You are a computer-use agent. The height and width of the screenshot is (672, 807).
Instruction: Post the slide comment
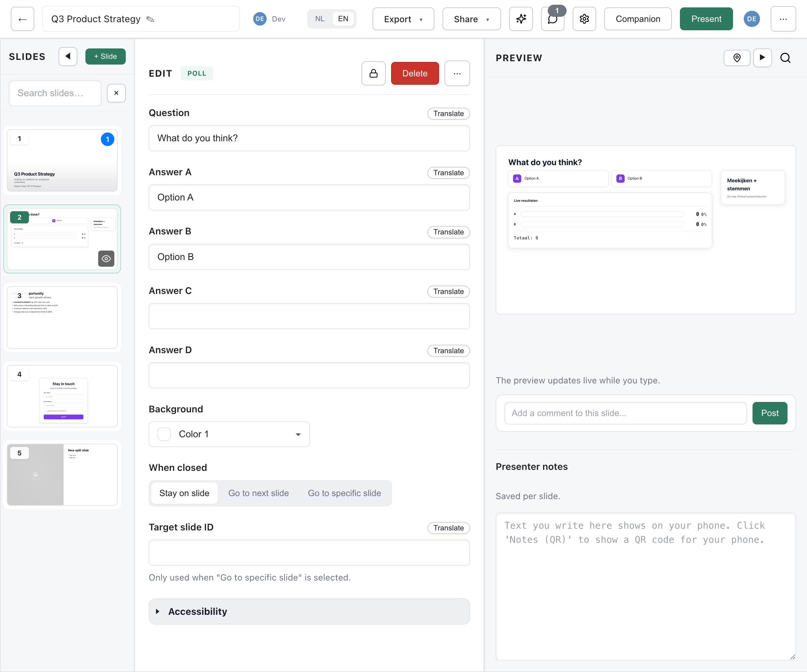pyautogui.click(x=769, y=413)
